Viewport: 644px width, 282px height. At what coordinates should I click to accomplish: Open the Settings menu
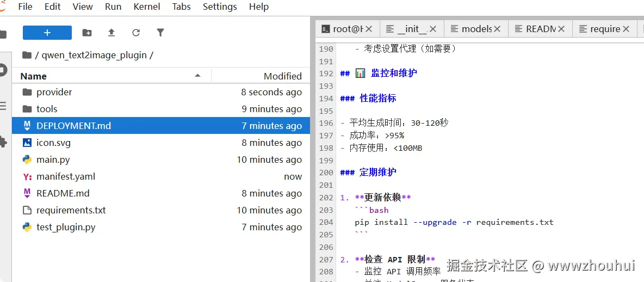click(220, 7)
